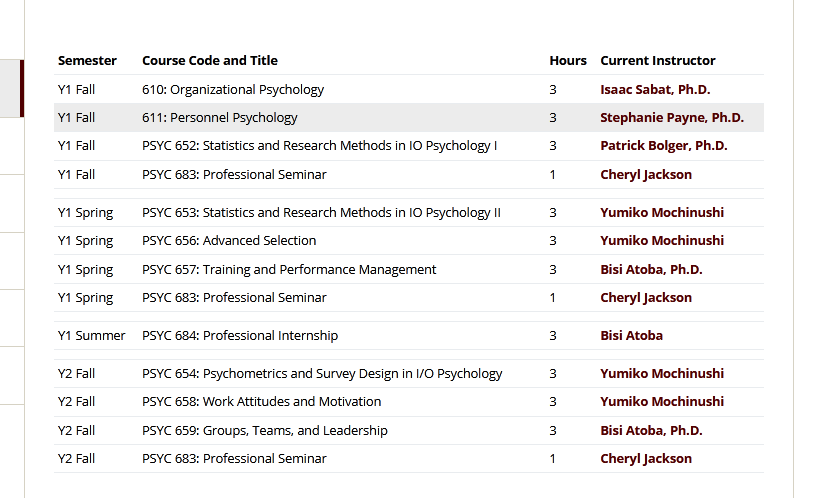This screenshot has width=824, height=498.
Task: Open Stephanie Payne, Ph.D. instructor profile
Action: pos(672,118)
